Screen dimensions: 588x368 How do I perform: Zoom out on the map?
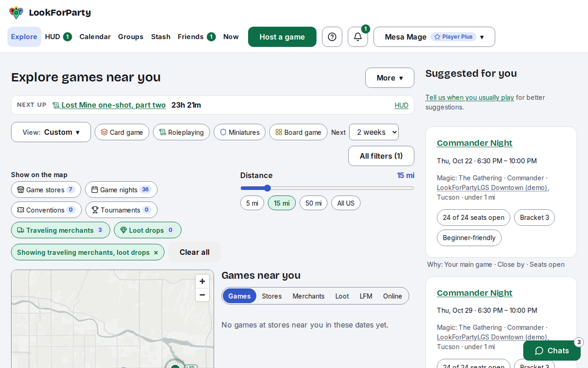(x=202, y=295)
